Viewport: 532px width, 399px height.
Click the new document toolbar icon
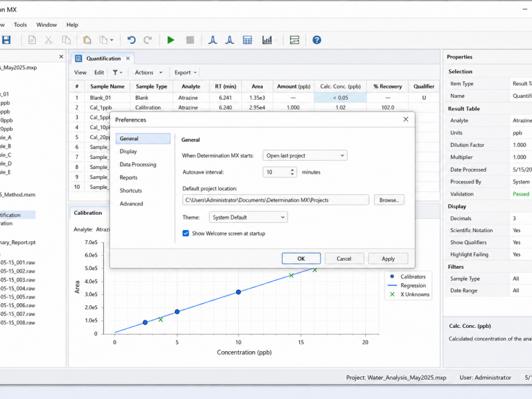32,40
